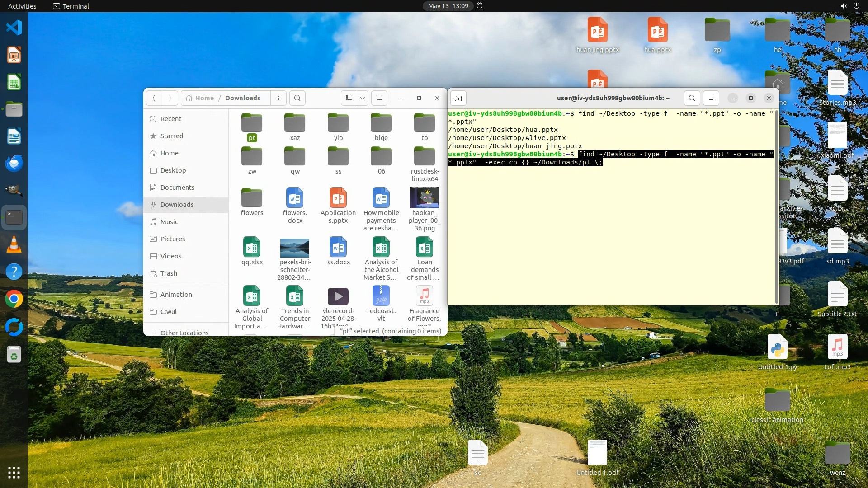Open the terminal hamburger menu

pos(711,98)
